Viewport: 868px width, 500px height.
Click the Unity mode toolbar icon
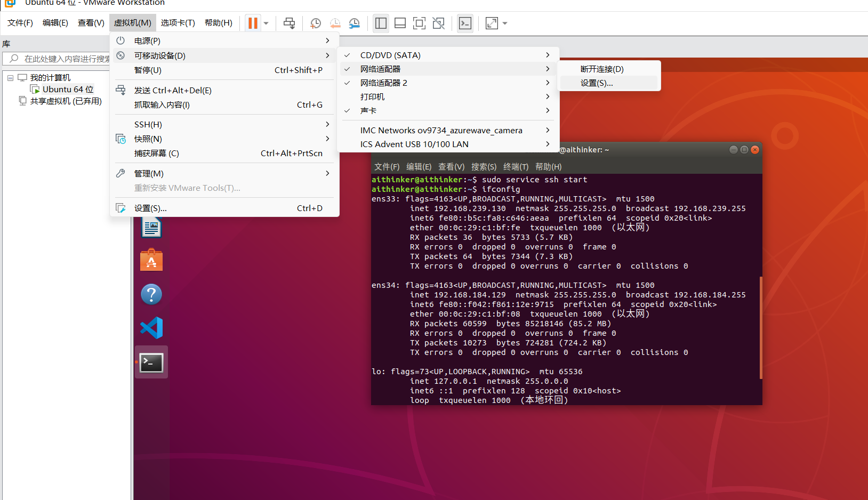tap(439, 23)
